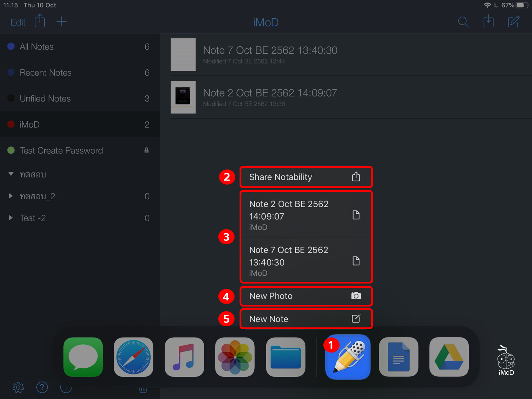Viewport: 532px width, 399px height.
Task: Tap New Note in the popup
Action: point(306,319)
